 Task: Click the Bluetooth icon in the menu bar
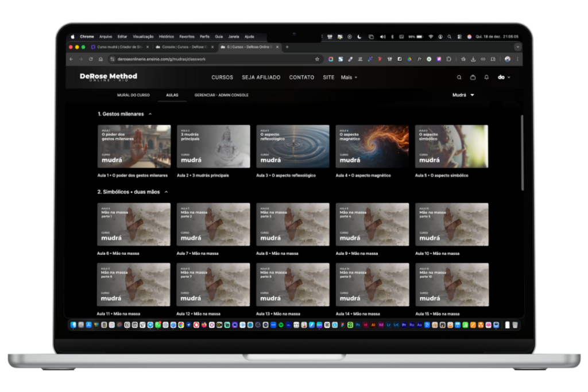[392, 37]
